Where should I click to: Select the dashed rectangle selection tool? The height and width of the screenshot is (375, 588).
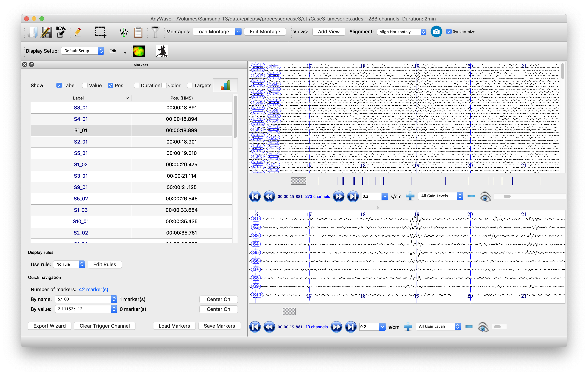(100, 32)
